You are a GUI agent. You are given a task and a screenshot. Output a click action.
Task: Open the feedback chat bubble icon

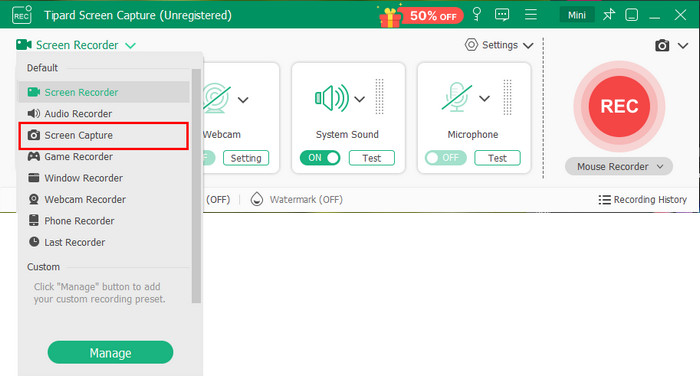502,15
